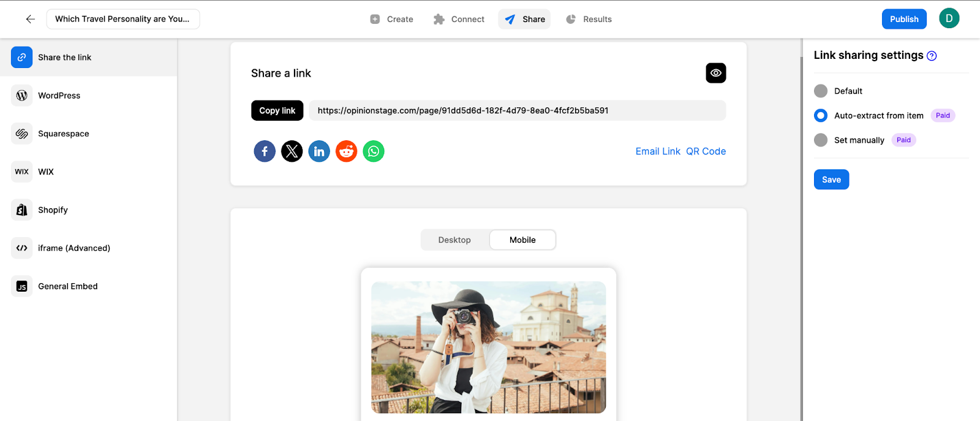Choose the Set manually option
The image size is (980, 421).
821,140
